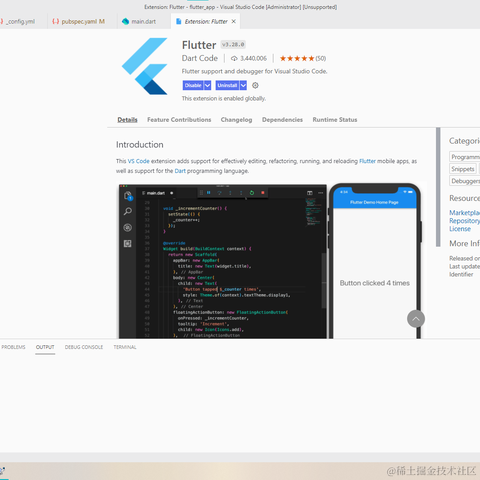
Task: Open the Disable dropdown arrow
Action: pyautogui.click(x=207, y=85)
